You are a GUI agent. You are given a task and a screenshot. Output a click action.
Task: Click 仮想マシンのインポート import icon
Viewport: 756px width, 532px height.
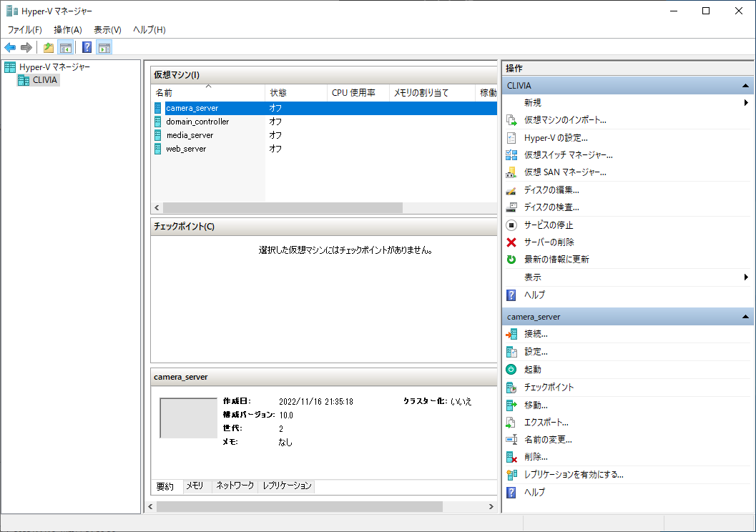(x=511, y=120)
